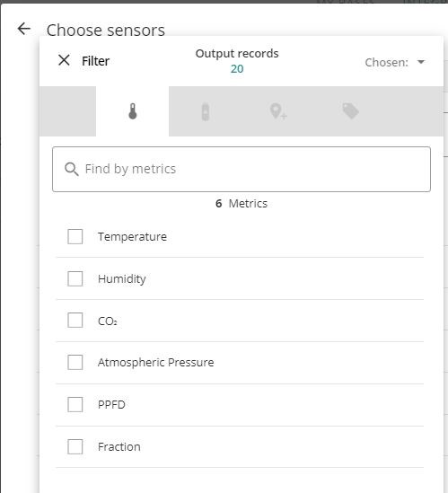Enable the Humidity checkbox

coord(75,278)
